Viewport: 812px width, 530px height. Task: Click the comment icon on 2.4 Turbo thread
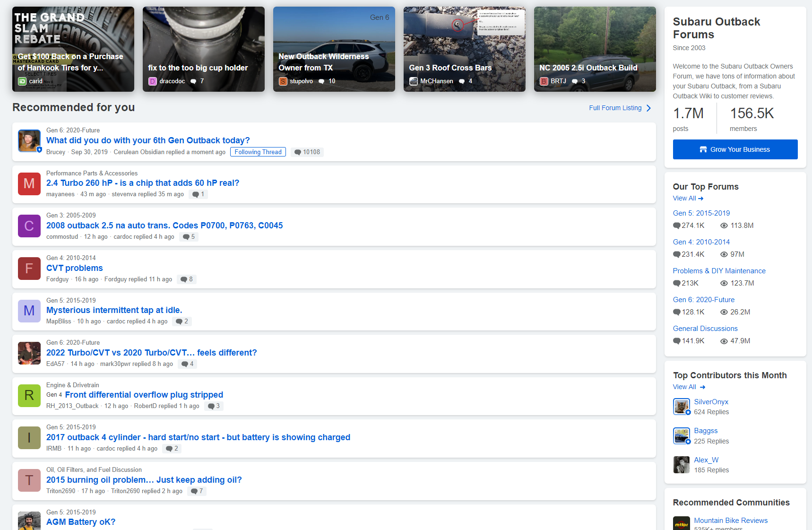point(196,194)
